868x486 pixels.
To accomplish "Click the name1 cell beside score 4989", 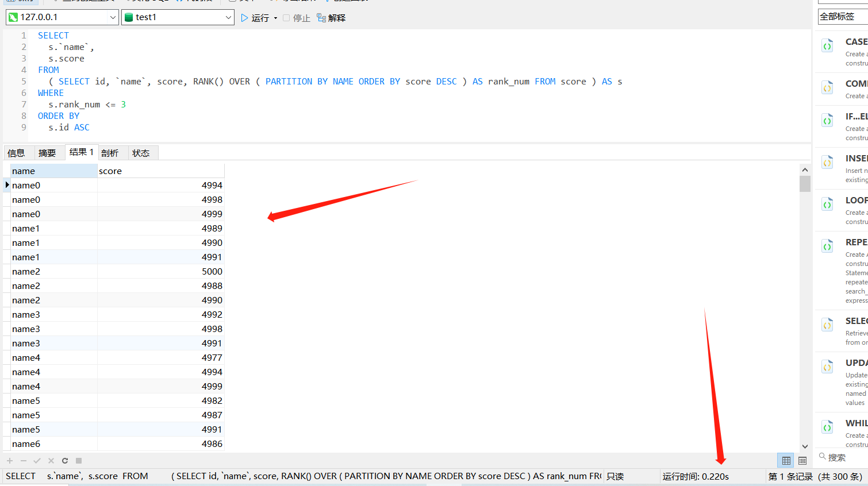I will pos(54,229).
